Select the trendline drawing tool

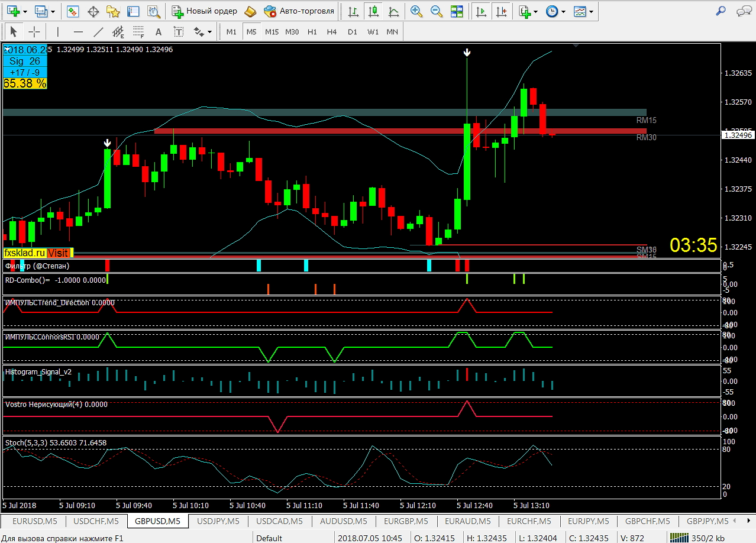click(98, 32)
